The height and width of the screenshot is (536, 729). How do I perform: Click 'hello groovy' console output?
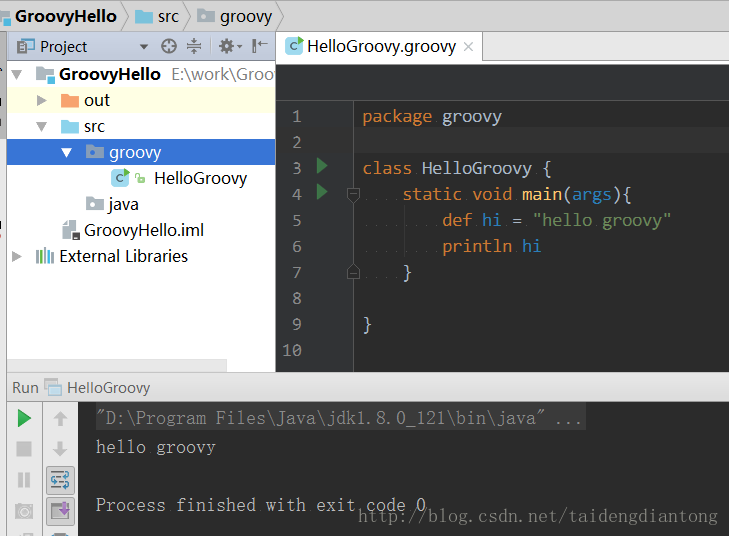click(x=156, y=447)
